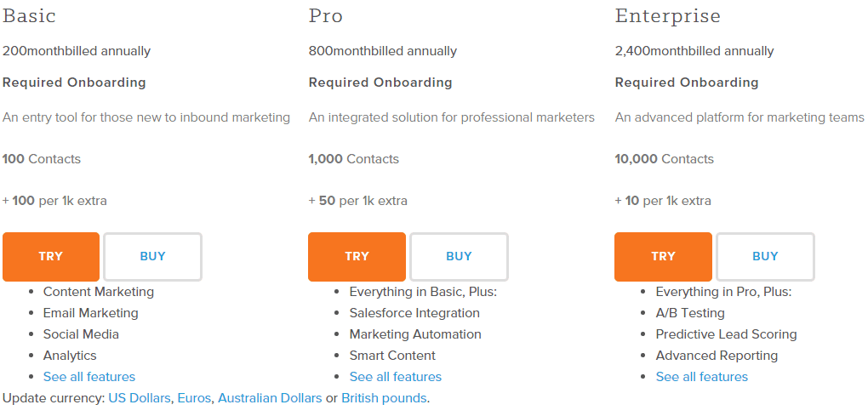The image size is (868, 416).
Task: Change currency to Euros
Action: (196, 398)
